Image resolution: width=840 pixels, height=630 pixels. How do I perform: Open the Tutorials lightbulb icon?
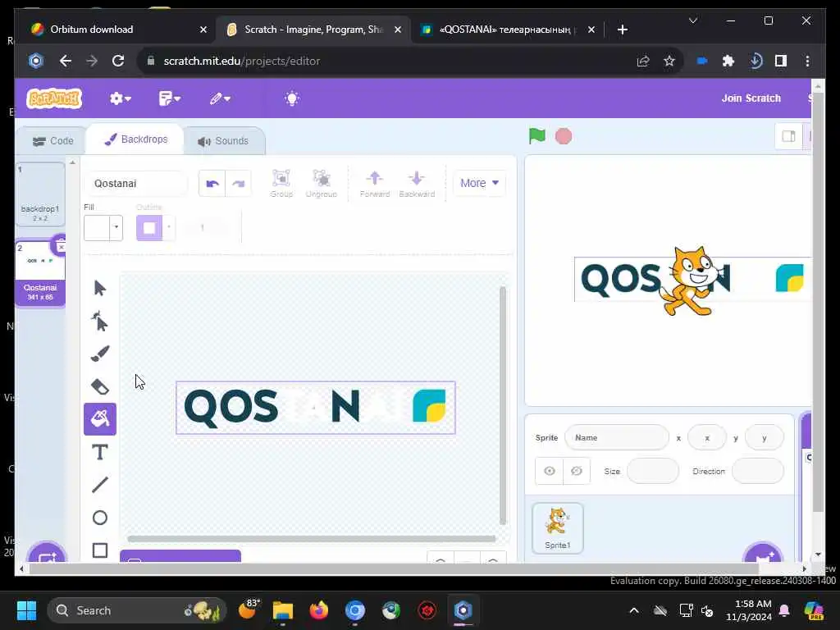292,98
